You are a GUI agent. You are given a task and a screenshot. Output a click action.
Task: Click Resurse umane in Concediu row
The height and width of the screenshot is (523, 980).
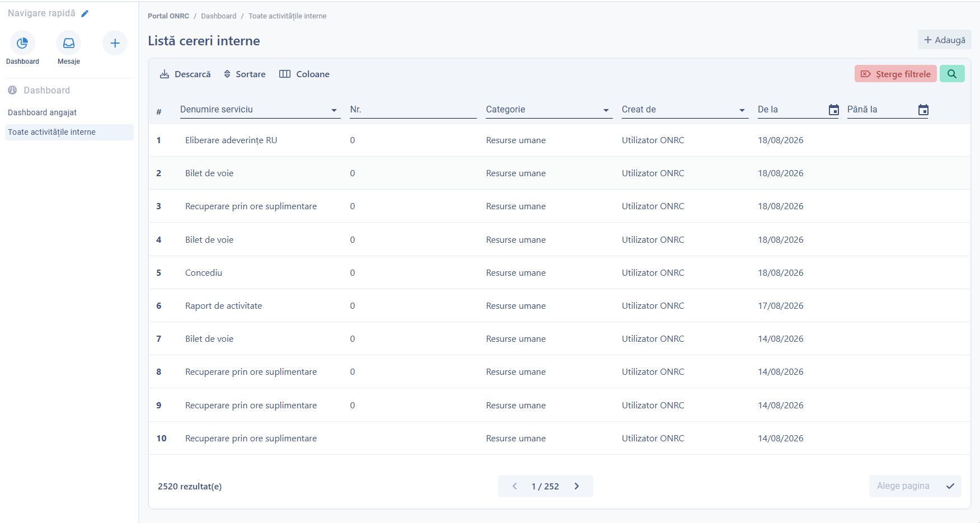click(516, 273)
